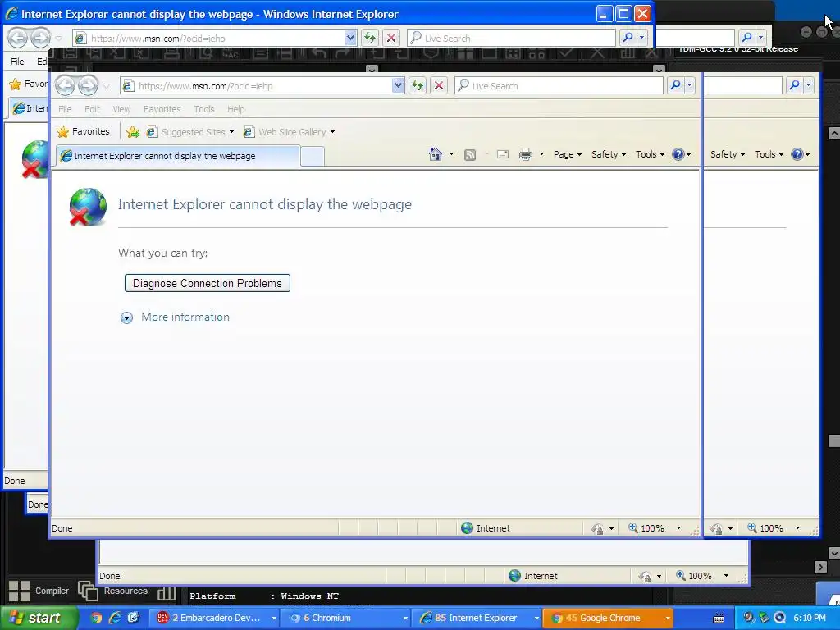Click Internet zone in front status bar
The width and height of the screenshot is (840, 630).
[486, 528]
